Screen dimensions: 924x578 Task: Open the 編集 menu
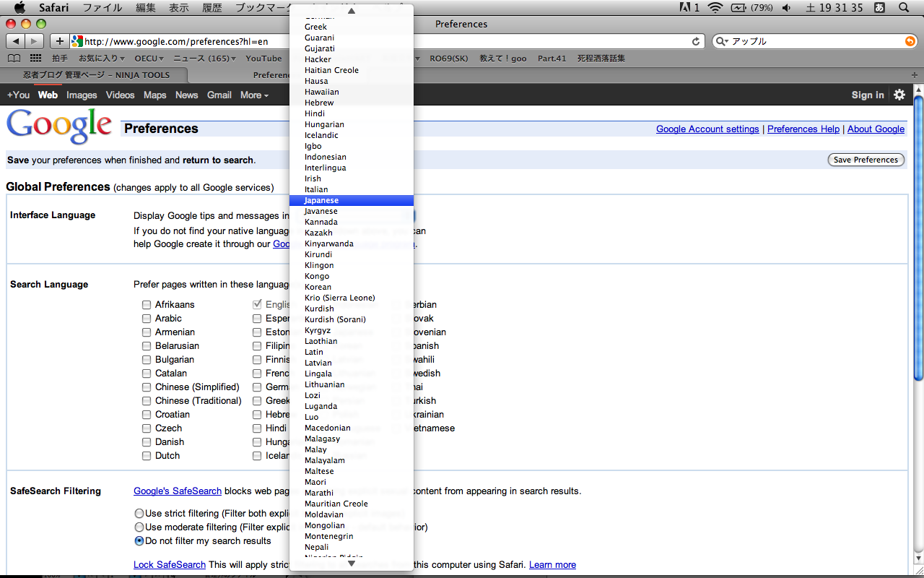click(x=146, y=8)
